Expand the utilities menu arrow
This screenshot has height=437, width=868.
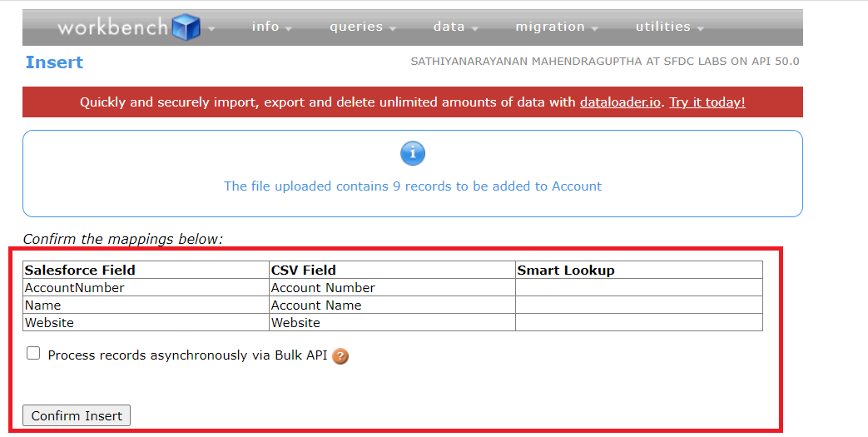tap(700, 29)
